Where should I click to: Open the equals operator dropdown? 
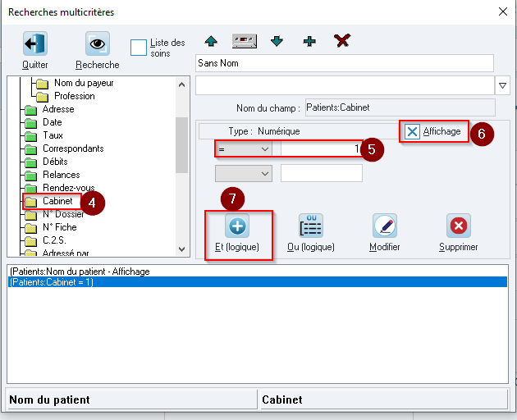click(x=244, y=149)
